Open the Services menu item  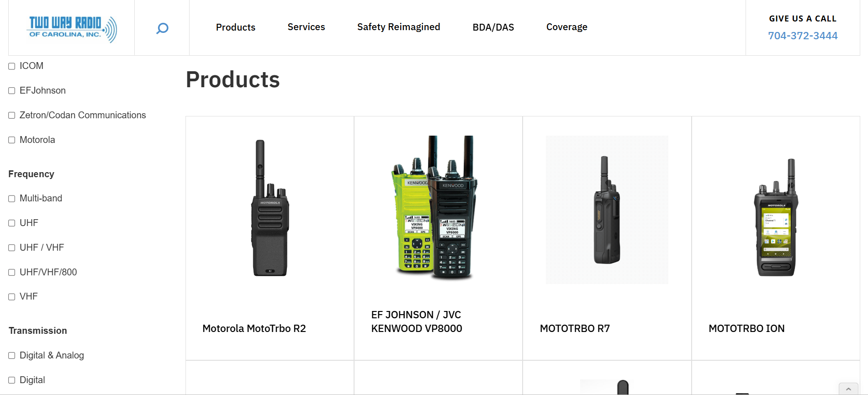coord(306,27)
